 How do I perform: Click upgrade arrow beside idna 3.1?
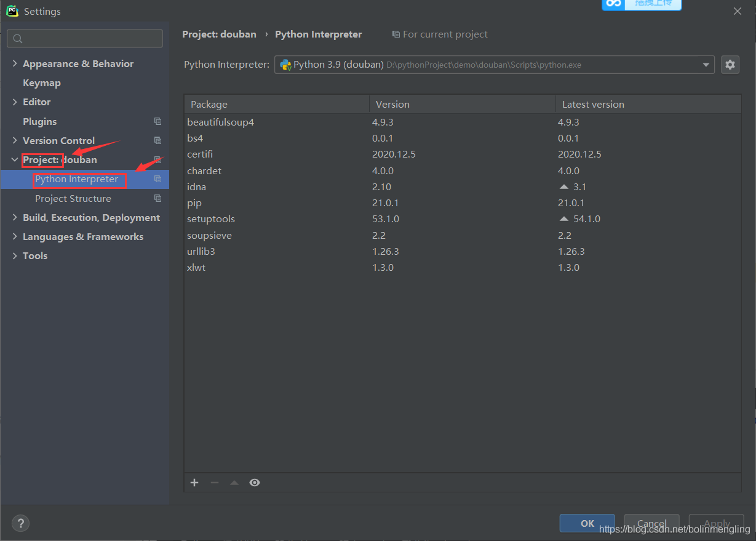pyautogui.click(x=564, y=186)
